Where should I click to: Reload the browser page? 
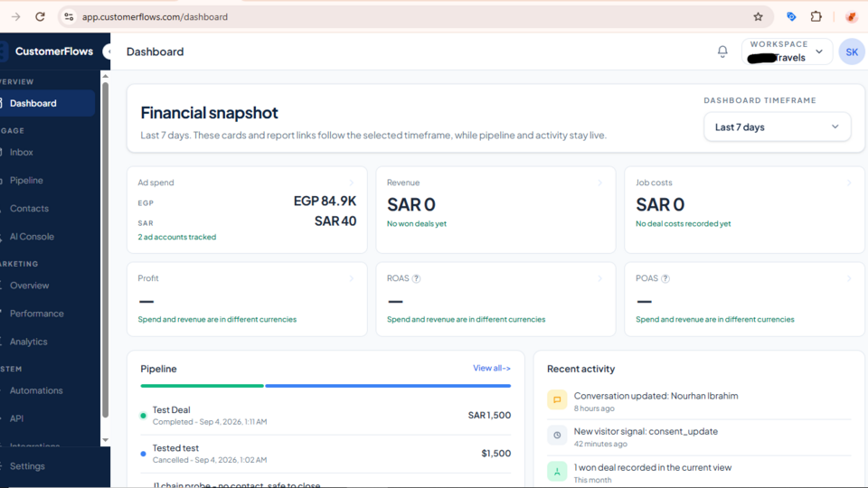click(40, 16)
